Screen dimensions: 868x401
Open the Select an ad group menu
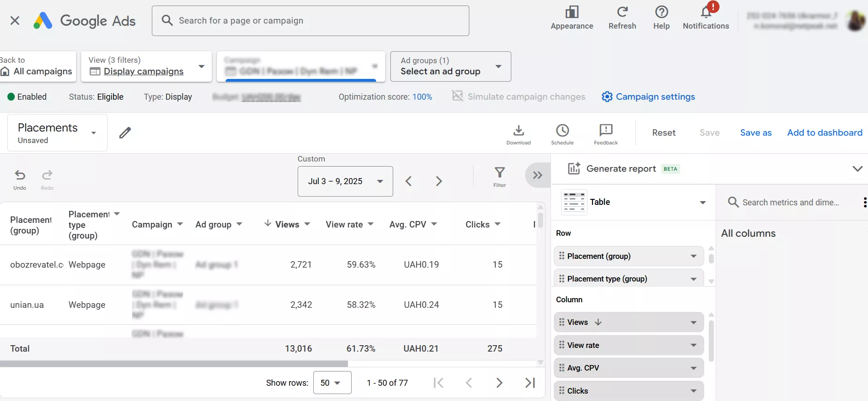tap(450, 66)
